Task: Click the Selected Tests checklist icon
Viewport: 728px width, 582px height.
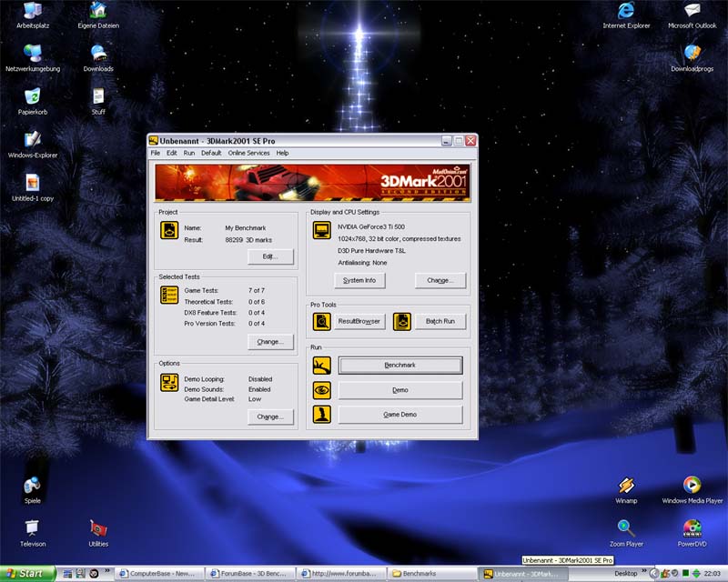Action: pos(169,296)
